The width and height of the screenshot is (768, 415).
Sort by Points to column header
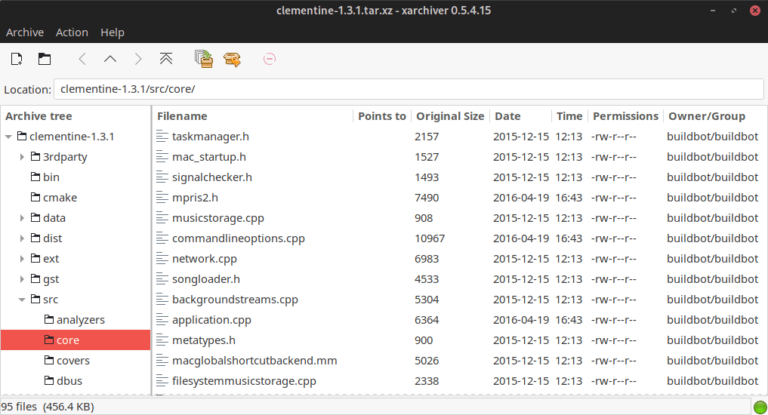click(382, 116)
